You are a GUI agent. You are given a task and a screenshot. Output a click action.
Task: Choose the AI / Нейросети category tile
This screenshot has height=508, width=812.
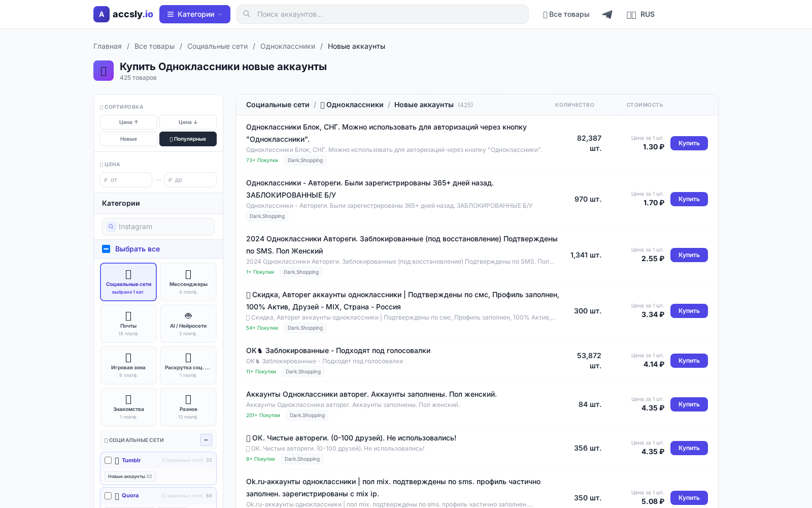[188, 324]
